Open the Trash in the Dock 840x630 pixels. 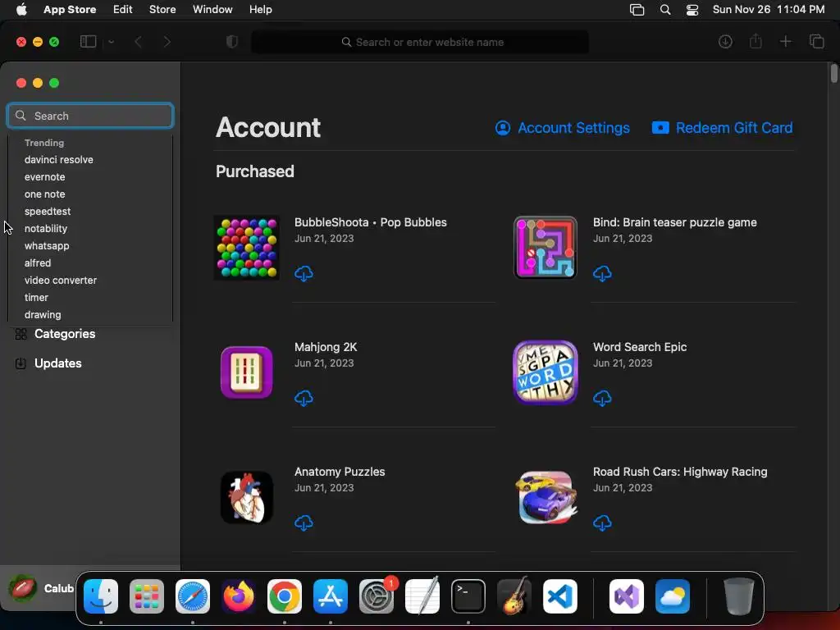pyautogui.click(x=739, y=596)
